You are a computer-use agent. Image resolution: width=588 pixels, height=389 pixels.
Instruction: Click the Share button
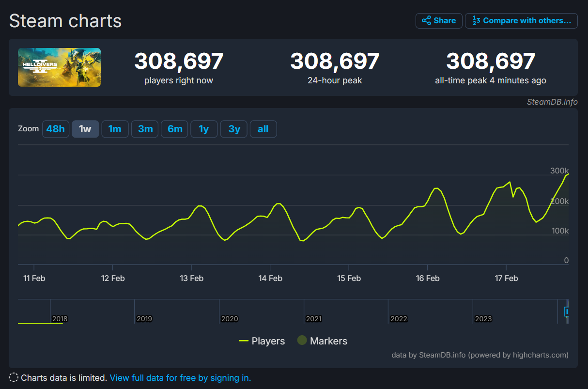(x=439, y=21)
